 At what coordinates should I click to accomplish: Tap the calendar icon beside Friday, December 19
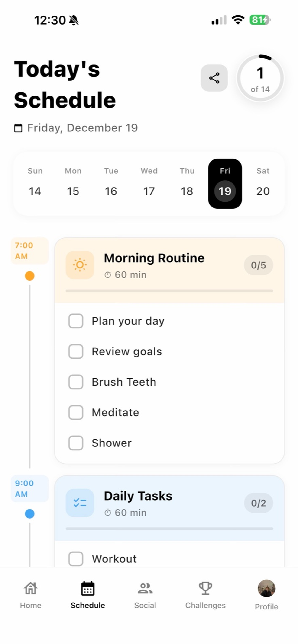18,128
